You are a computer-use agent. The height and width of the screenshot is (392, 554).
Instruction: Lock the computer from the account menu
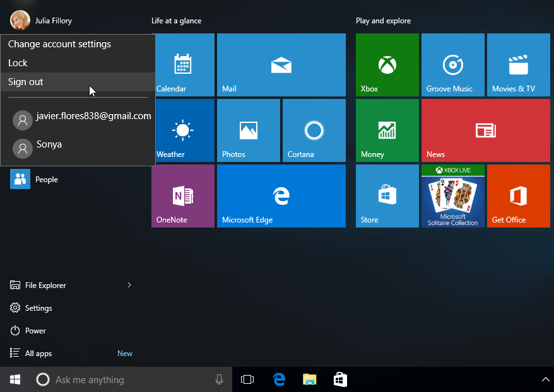tap(18, 62)
